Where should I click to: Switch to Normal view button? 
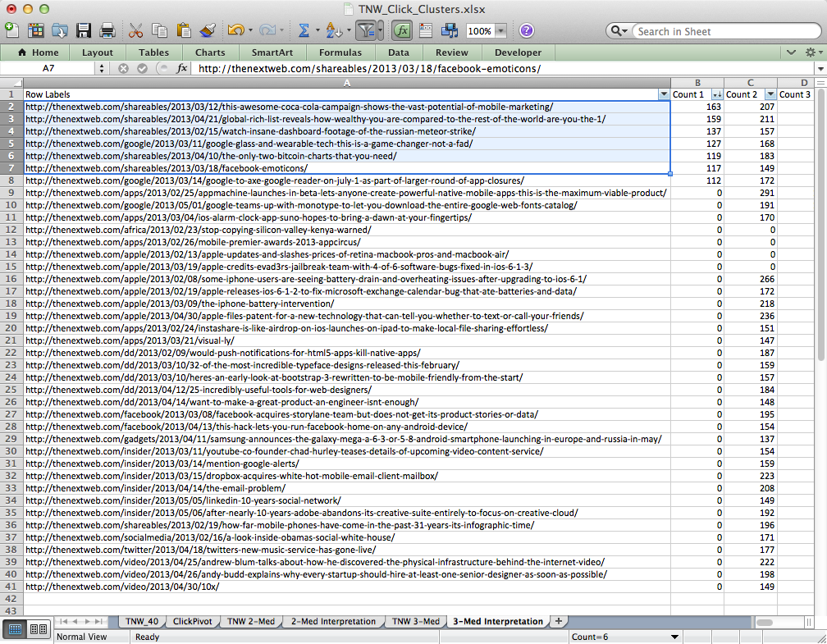pyautogui.click(x=15, y=629)
